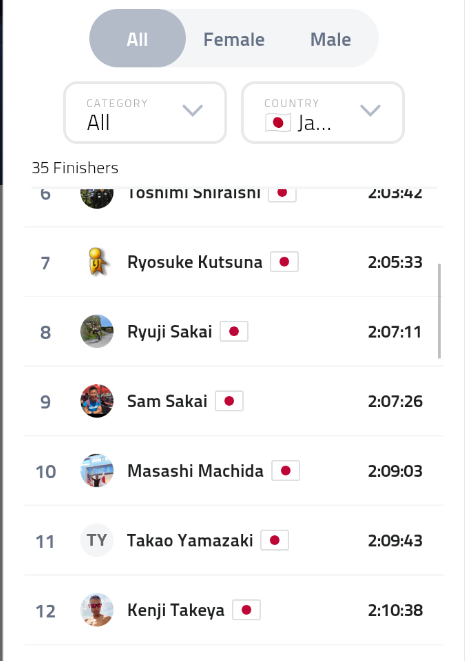
Task: Open the Category dropdown
Action: 145,113
